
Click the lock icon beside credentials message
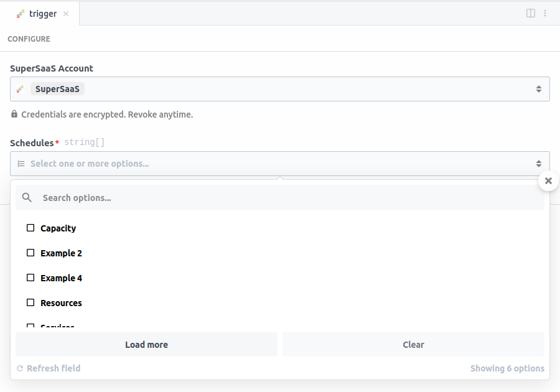point(13,114)
